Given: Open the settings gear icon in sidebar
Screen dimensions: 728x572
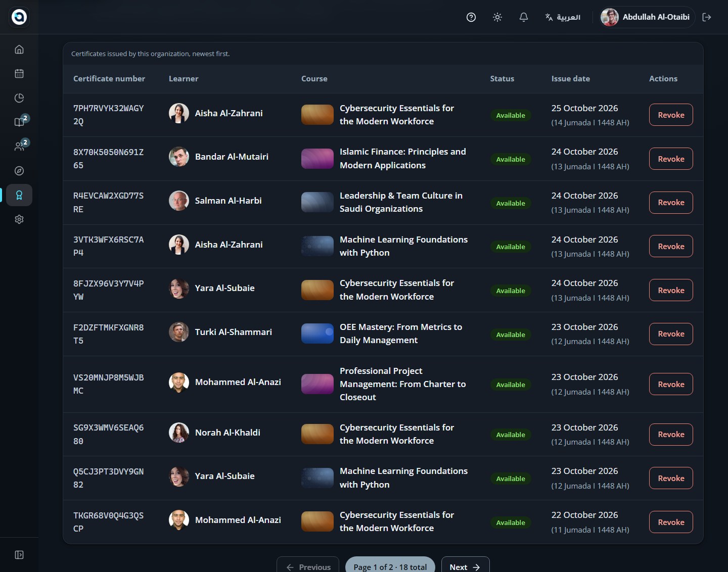Looking at the screenshot, I should coord(19,219).
